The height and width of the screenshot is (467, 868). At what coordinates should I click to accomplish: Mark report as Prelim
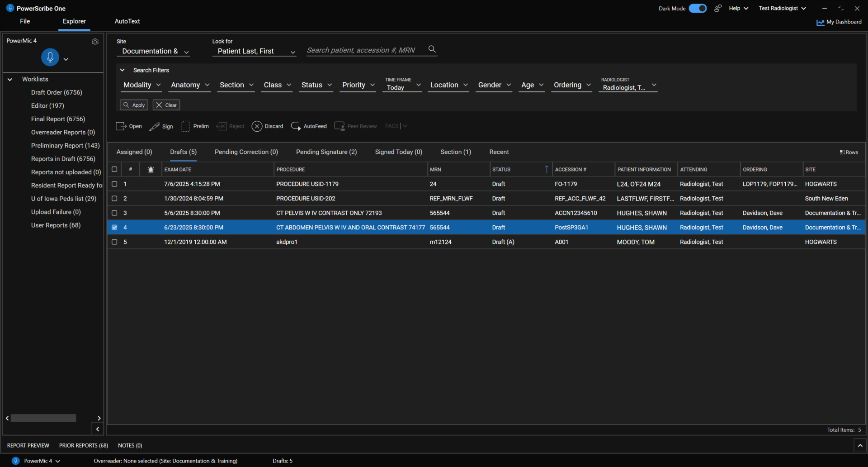coord(195,126)
